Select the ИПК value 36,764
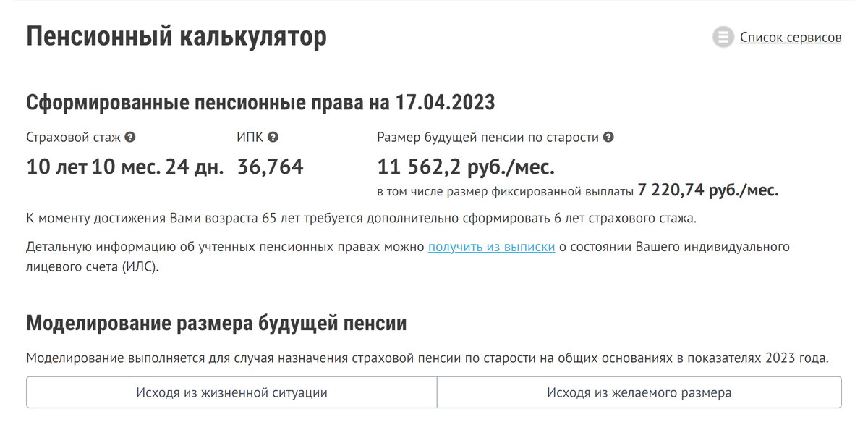 click(271, 167)
